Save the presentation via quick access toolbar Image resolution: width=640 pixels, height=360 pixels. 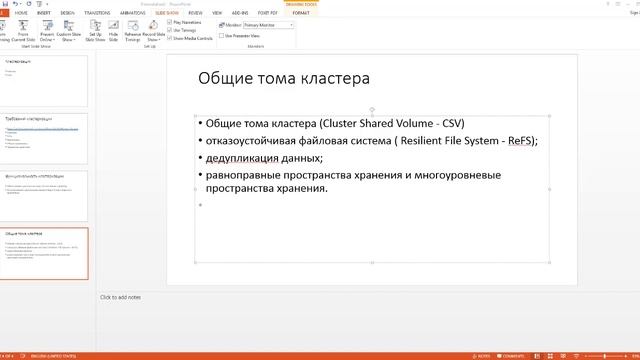coord(5,4)
